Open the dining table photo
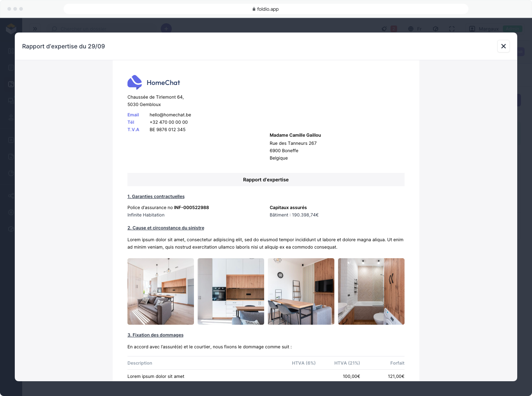The image size is (532, 396). click(x=301, y=291)
